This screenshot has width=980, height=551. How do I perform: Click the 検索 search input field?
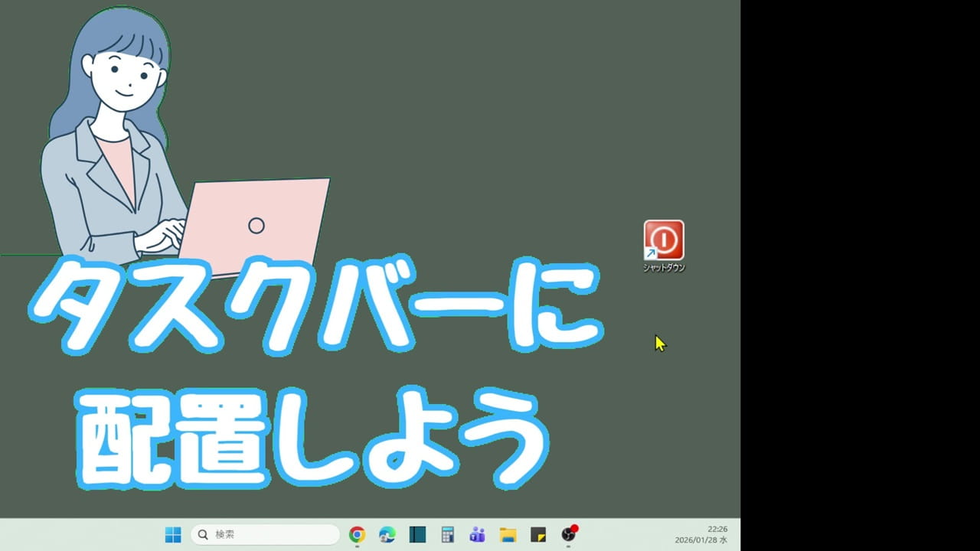coord(260,534)
